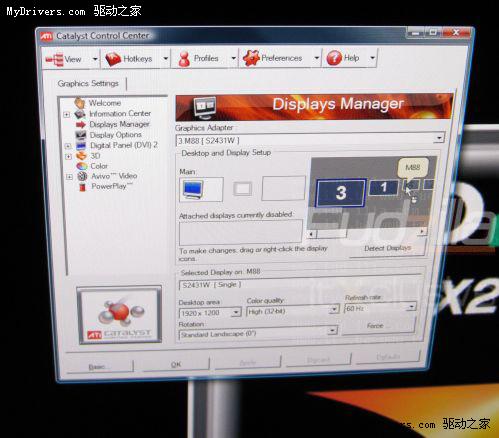This screenshot has width=499, height=438.
Task: Select PowerPlay in the tree
Action: 112,186
